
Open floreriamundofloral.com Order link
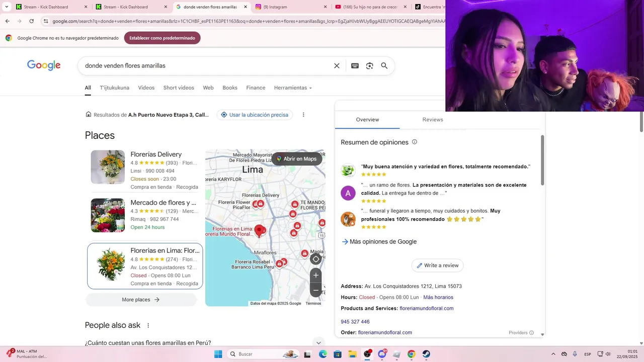point(385,332)
